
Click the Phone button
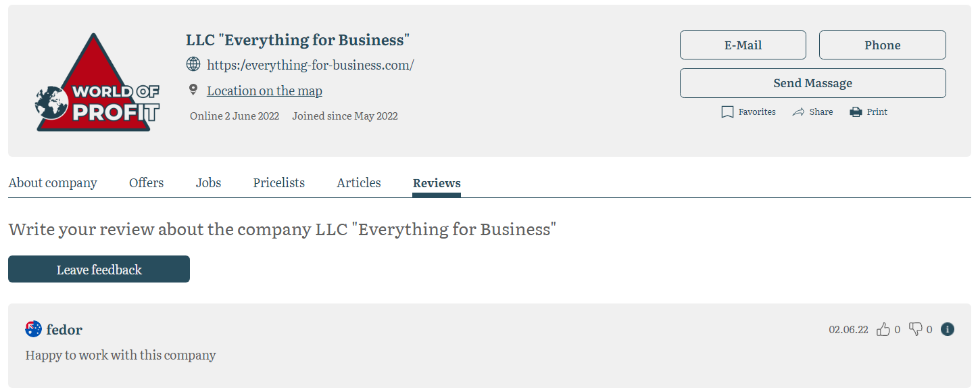point(882,45)
